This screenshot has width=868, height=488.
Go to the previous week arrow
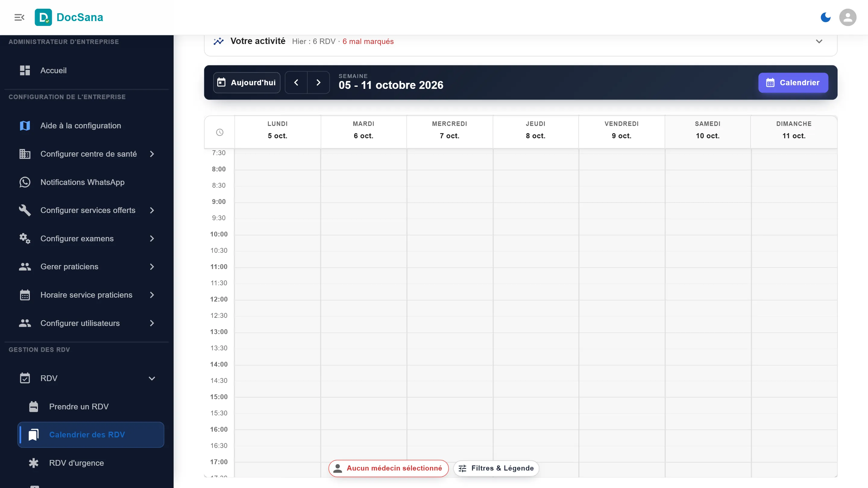[x=296, y=83]
